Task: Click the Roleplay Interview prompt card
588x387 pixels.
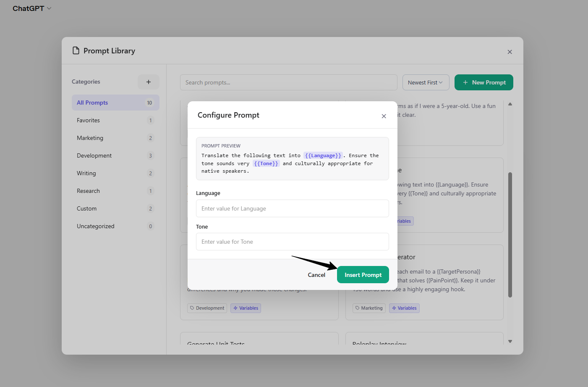Action: tap(424, 339)
